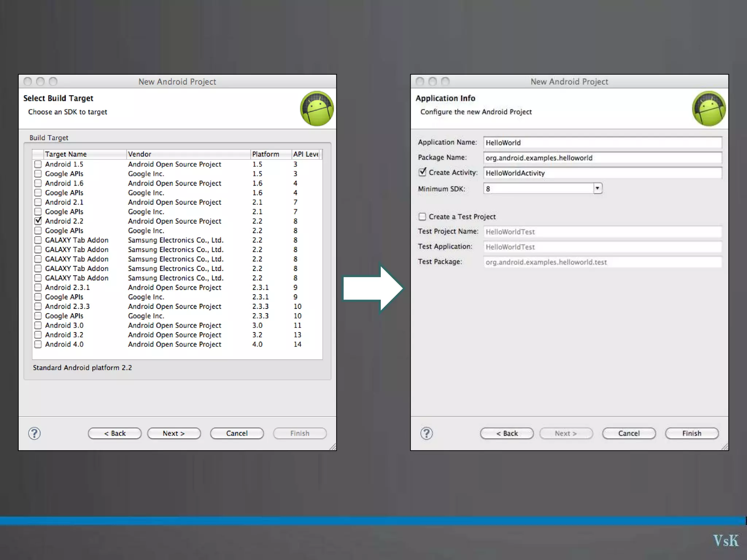747x560 pixels.
Task: Check the Android 3.2 target checkbox
Action: (38, 335)
